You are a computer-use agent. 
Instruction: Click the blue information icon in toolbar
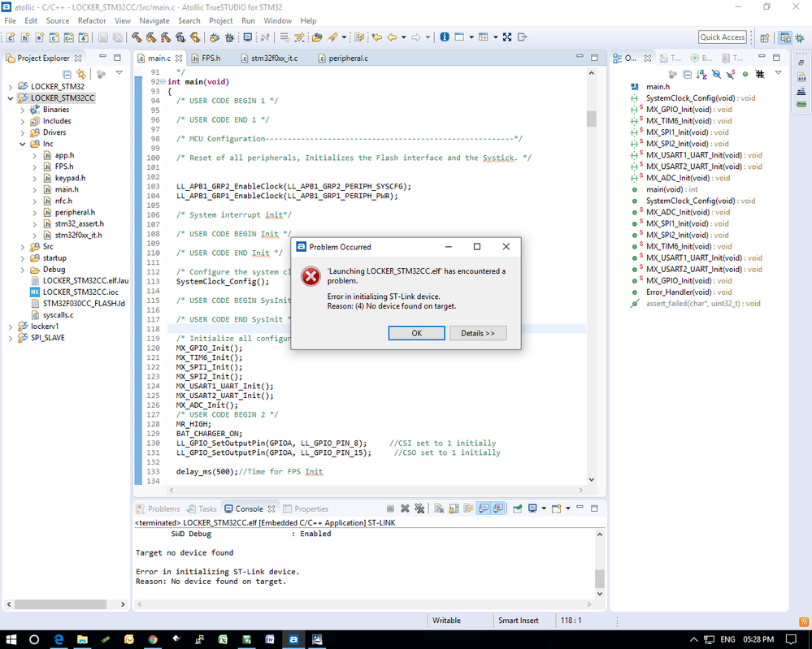[445, 37]
